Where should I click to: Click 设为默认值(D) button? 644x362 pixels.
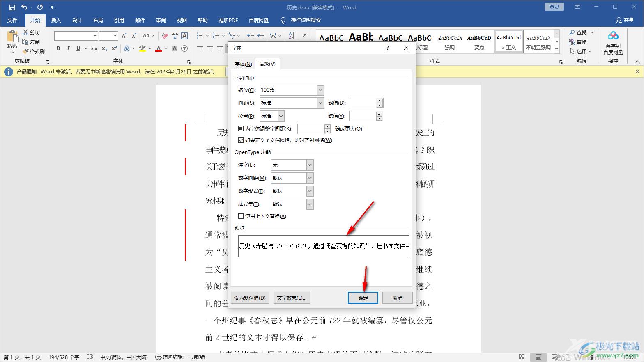(250, 298)
